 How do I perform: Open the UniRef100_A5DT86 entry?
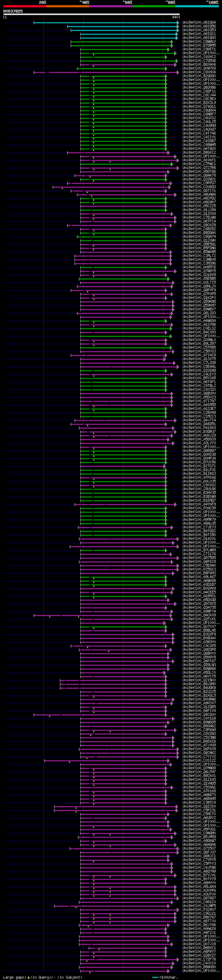(x=199, y=172)
